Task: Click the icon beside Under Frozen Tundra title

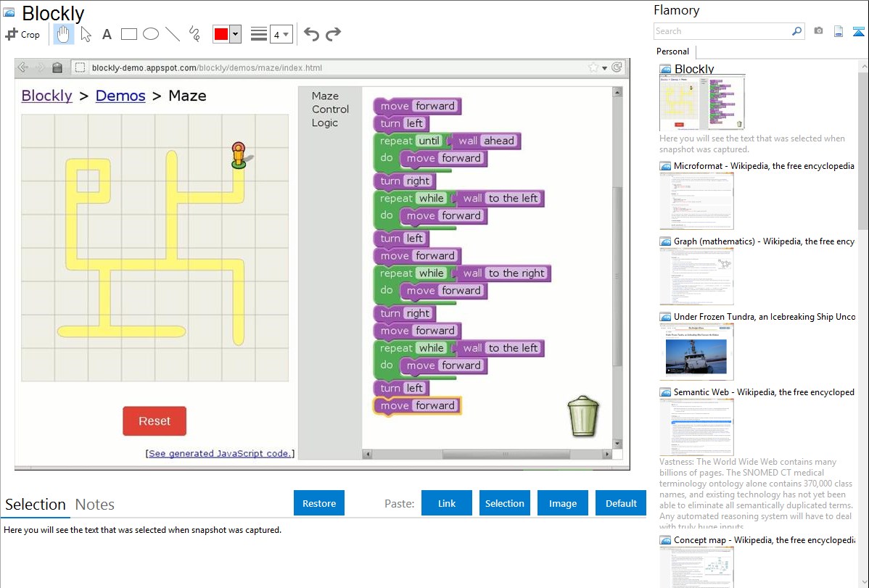Action: point(665,317)
